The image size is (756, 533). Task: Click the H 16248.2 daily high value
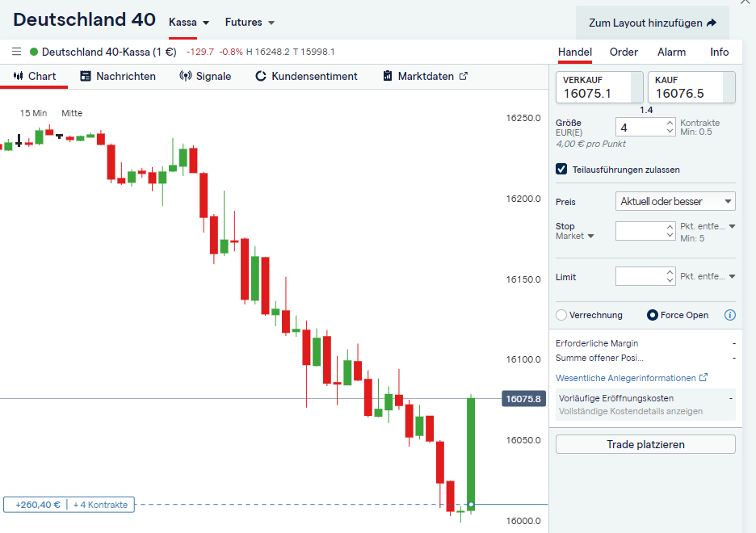pos(268,52)
